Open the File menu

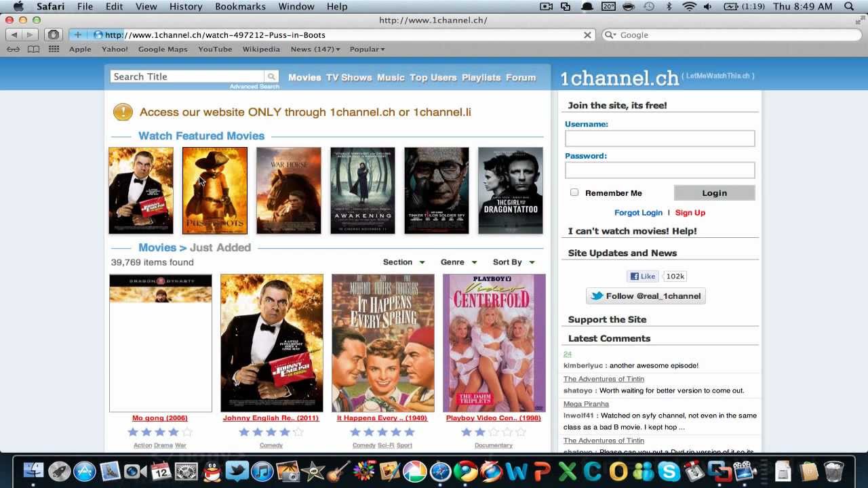85,6
